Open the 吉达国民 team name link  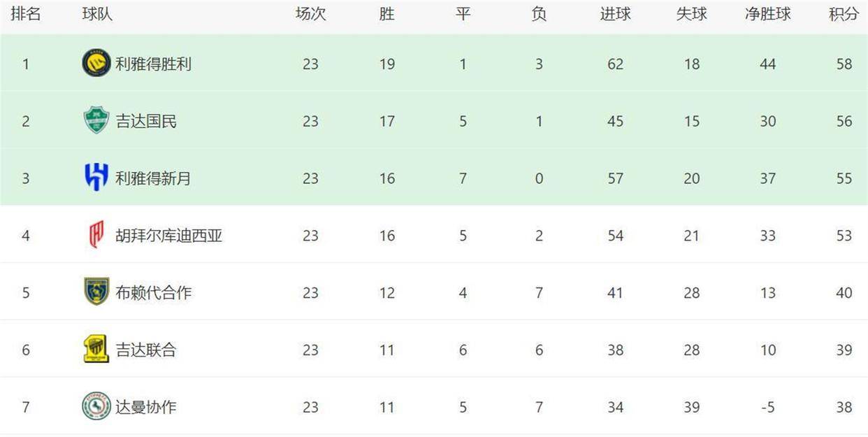click(146, 121)
